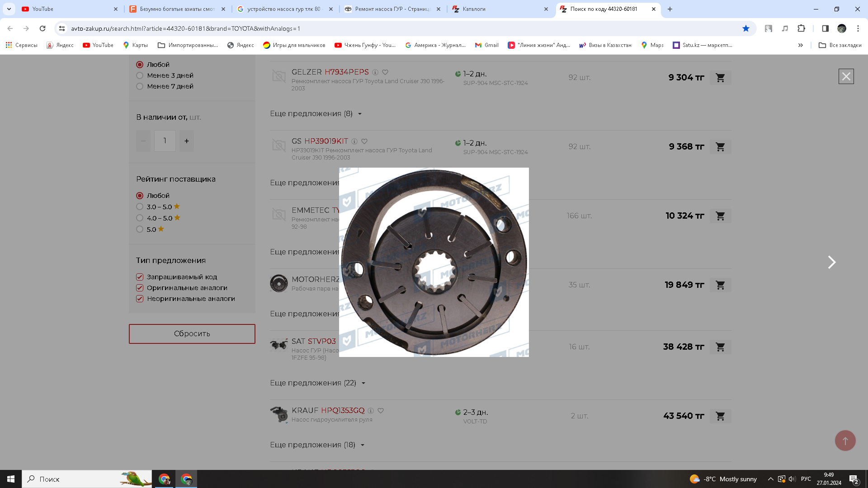
Task: Uncheck 'Запрашиваемый код' checkbox
Action: click(x=140, y=277)
